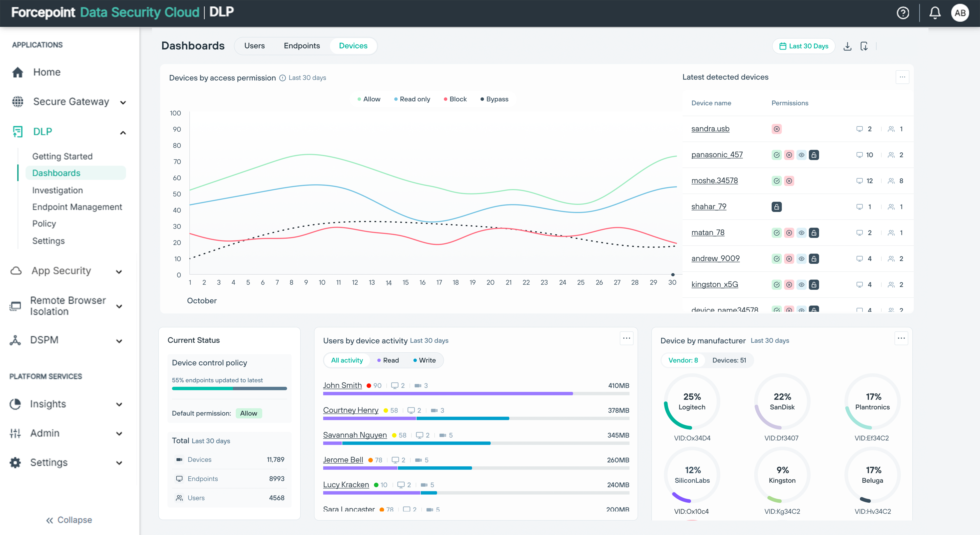The image size is (980, 535).
Task: Select the Devices dashboard tab
Action: (353, 46)
